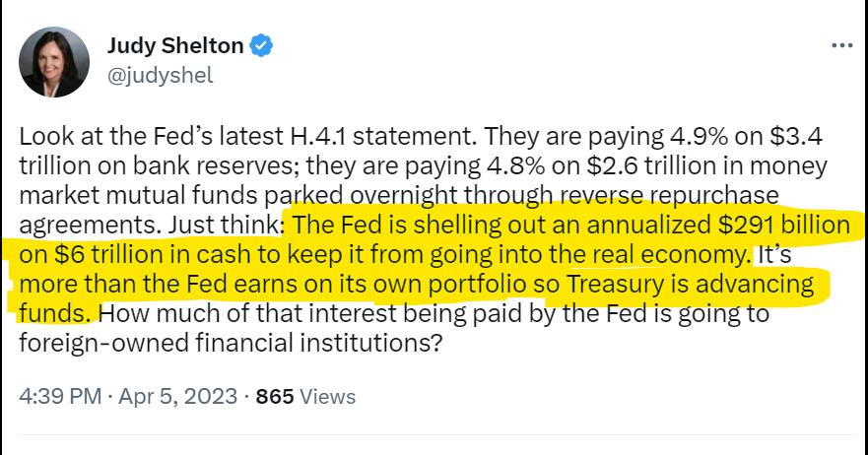The width and height of the screenshot is (868, 455).
Task: Click the blue verified checkmark badge
Action: click(x=261, y=45)
